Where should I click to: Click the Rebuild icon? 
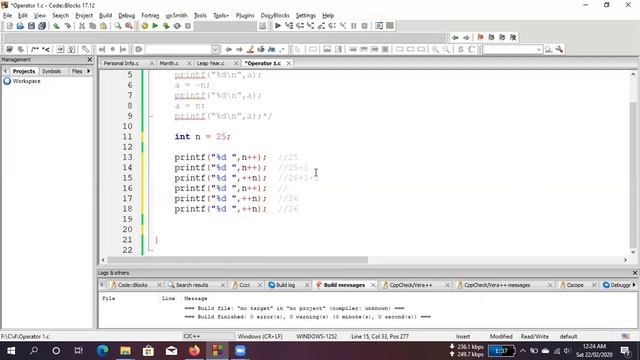pyautogui.click(x=177, y=26)
